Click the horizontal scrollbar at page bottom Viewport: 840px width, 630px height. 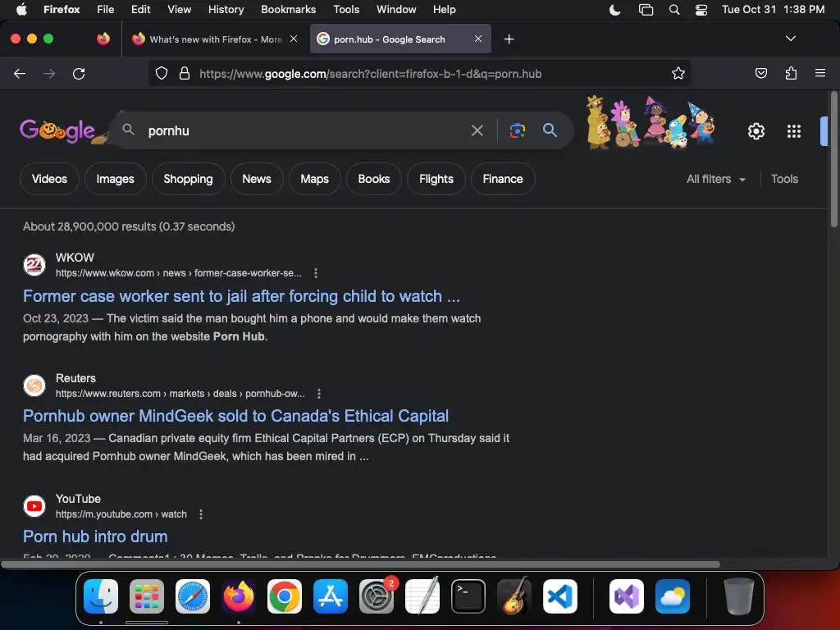point(360,564)
